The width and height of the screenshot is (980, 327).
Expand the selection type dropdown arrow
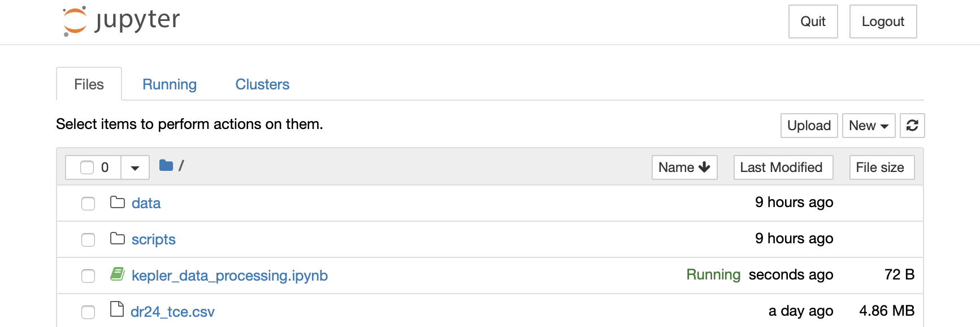pos(135,168)
